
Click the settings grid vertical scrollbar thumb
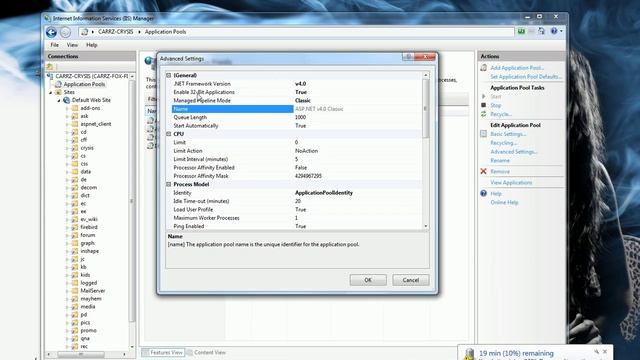pos(425,109)
